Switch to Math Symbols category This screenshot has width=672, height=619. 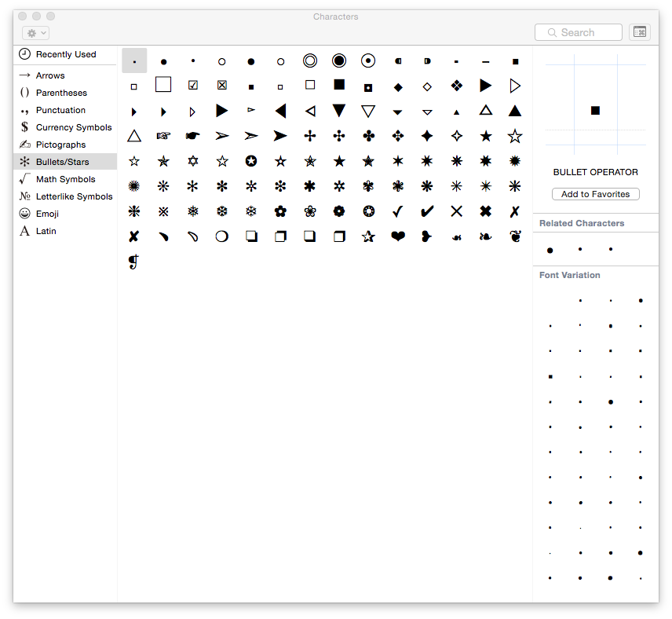[65, 179]
